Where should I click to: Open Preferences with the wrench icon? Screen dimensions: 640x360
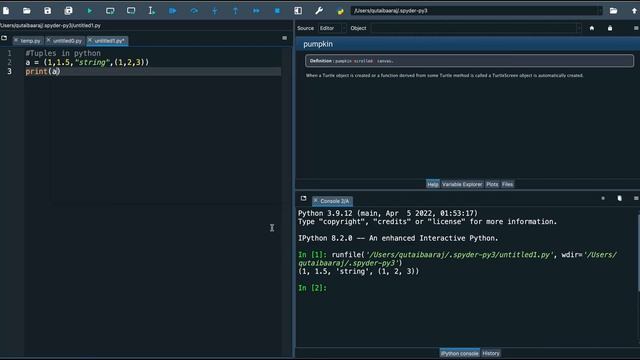(x=319, y=11)
